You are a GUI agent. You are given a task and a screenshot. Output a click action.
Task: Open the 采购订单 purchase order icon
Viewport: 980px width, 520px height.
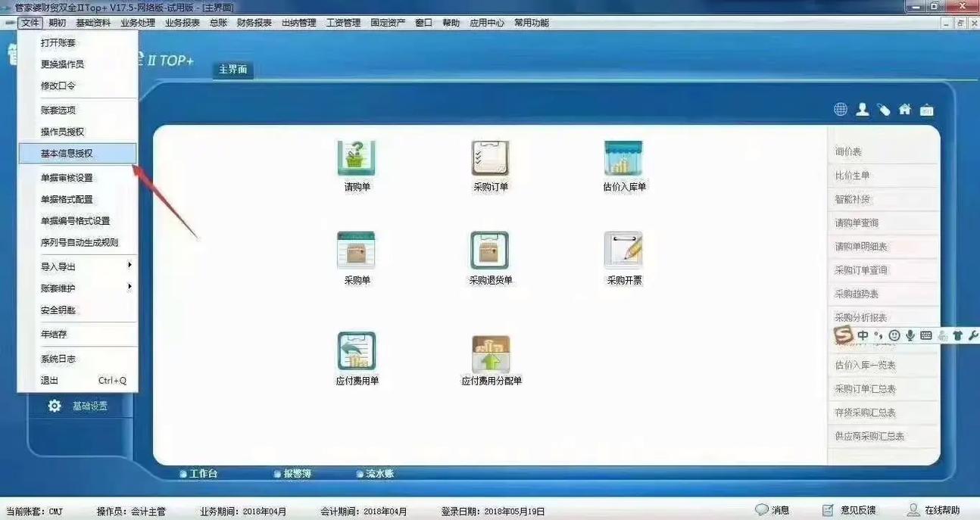490,158
